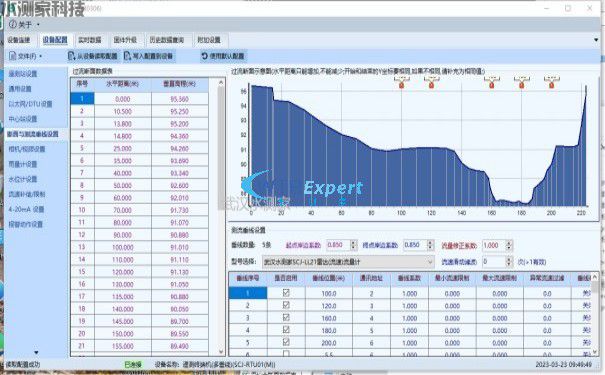The height and width of the screenshot is (375, 605).
Task: Click the scroll-down arrow of cross-section table
Action: click(x=221, y=351)
